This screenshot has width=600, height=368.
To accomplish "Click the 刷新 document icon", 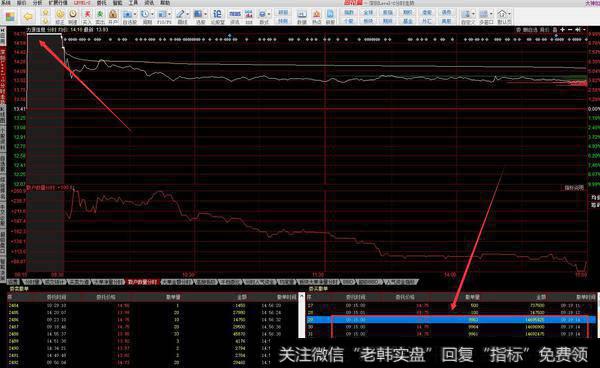I will [330, 14].
